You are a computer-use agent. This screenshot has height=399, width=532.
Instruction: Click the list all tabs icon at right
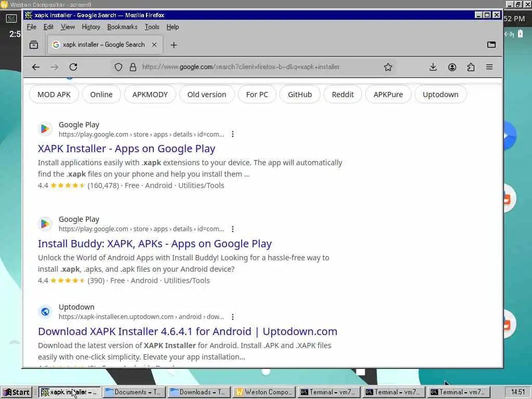point(491,45)
